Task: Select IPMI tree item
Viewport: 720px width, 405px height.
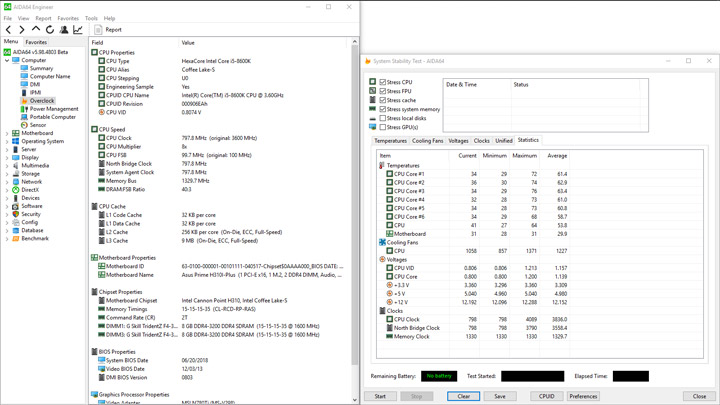Action: (x=35, y=92)
